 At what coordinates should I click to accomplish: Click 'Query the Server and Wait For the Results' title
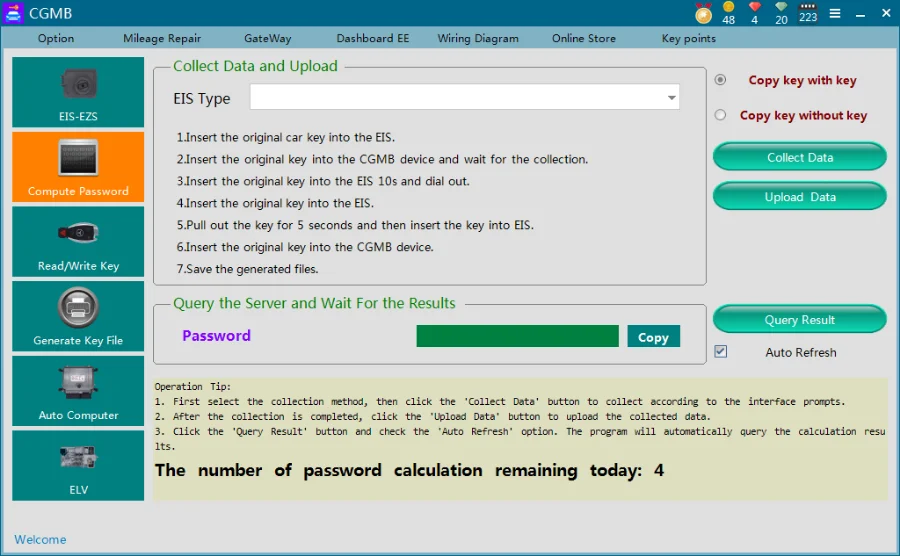[314, 303]
